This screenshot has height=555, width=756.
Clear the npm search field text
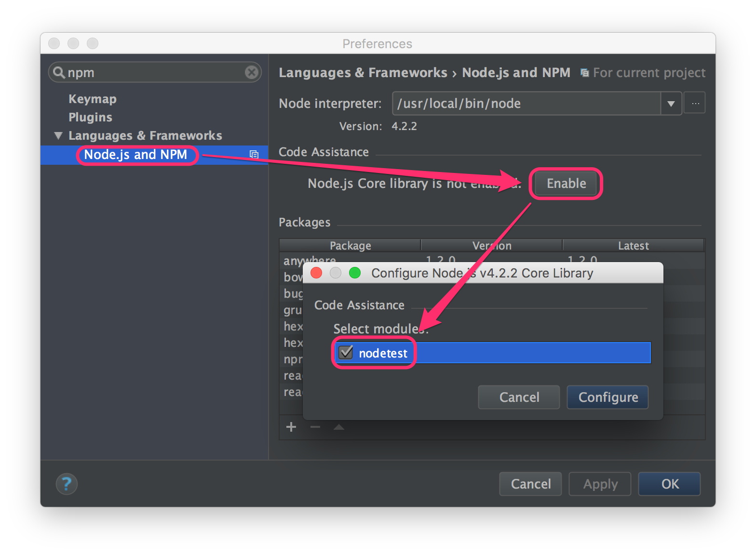[x=251, y=72]
